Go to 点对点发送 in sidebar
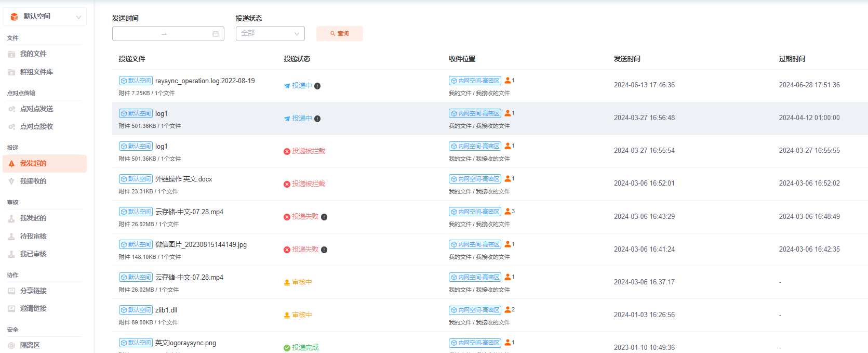The height and width of the screenshot is (353, 868). pos(36,109)
